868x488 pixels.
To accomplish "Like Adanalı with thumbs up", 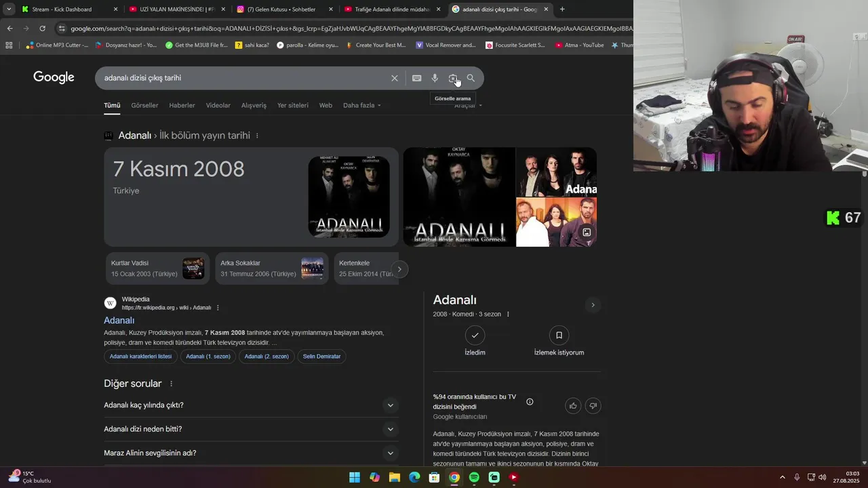I will click(x=573, y=405).
